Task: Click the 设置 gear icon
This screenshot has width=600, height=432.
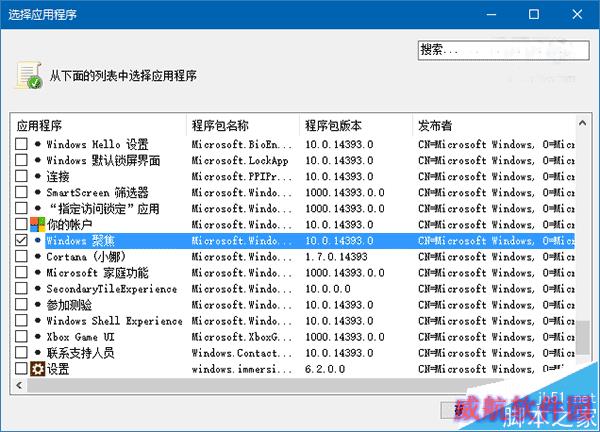Action: point(38,369)
